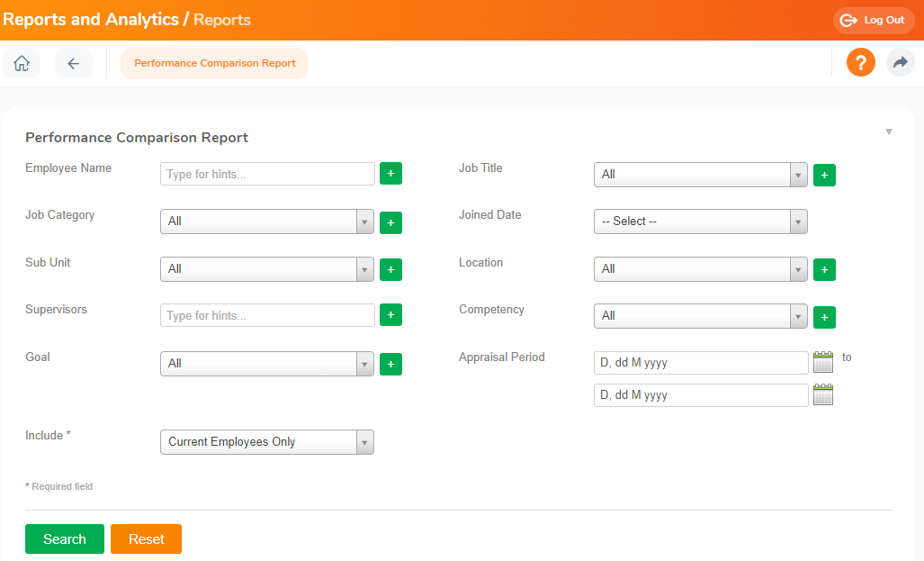Go to the home page icon
Image resolution: width=924 pixels, height=561 pixels.
coord(22,63)
